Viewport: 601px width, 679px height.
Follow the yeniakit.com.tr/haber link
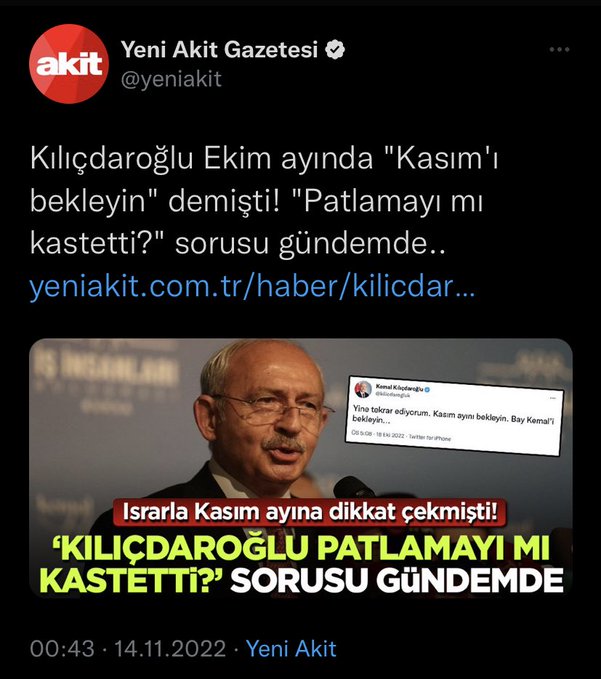coord(252,287)
